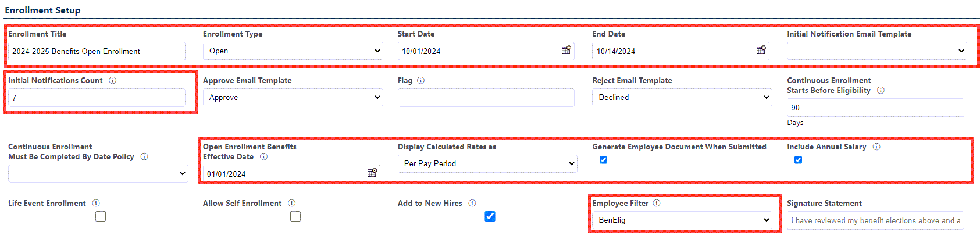Show info icon beside Life Event Enrollment
This screenshot has width=980, height=239.
(96, 203)
